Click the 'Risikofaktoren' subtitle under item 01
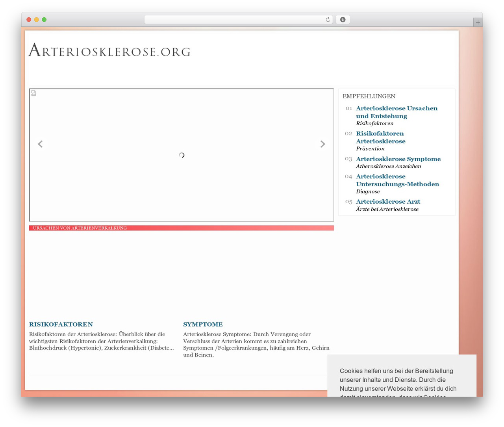 tap(374, 123)
